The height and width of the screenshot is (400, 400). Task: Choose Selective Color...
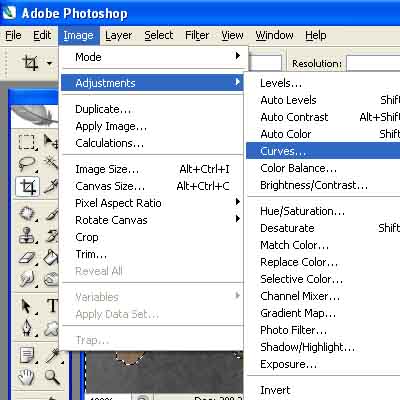[323, 279]
